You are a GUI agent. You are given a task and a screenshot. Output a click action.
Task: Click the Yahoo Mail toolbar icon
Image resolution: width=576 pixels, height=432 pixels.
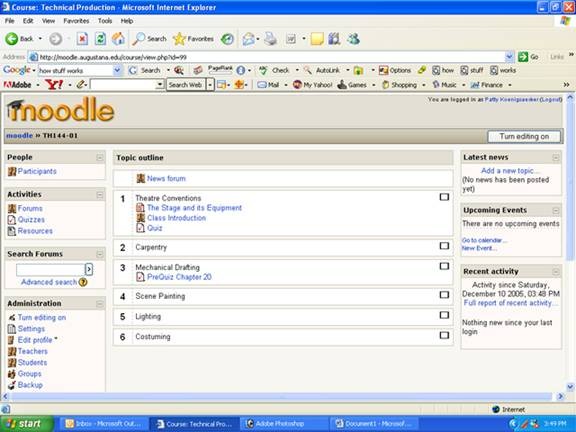(x=262, y=85)
